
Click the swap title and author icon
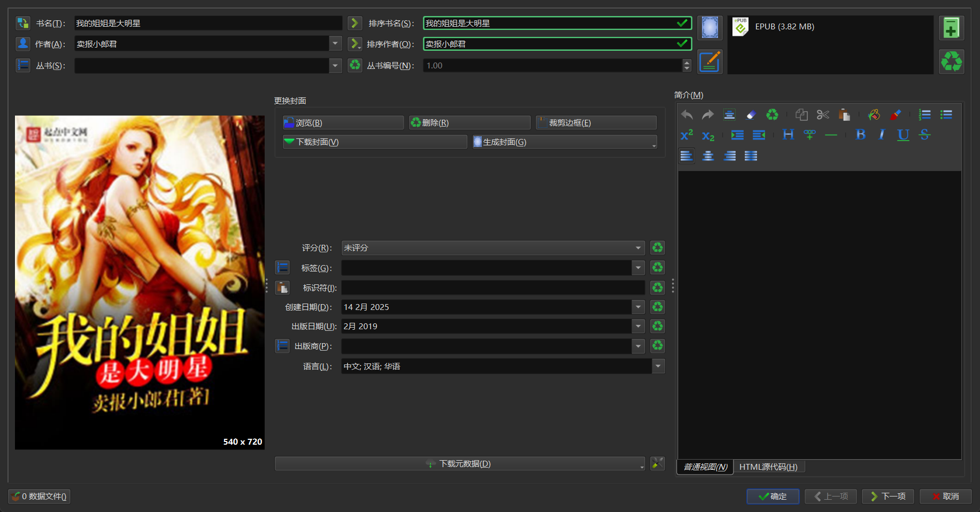tap(23, 23)
